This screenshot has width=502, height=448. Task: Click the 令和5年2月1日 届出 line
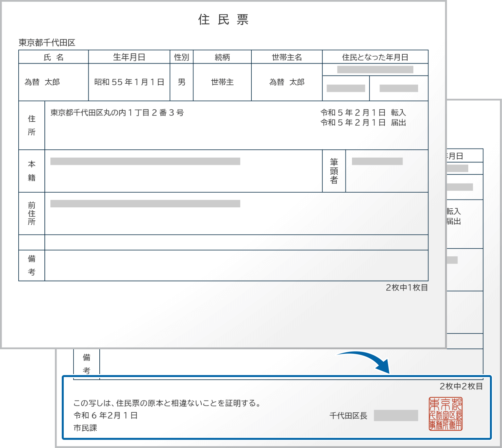tap(363, 123)
